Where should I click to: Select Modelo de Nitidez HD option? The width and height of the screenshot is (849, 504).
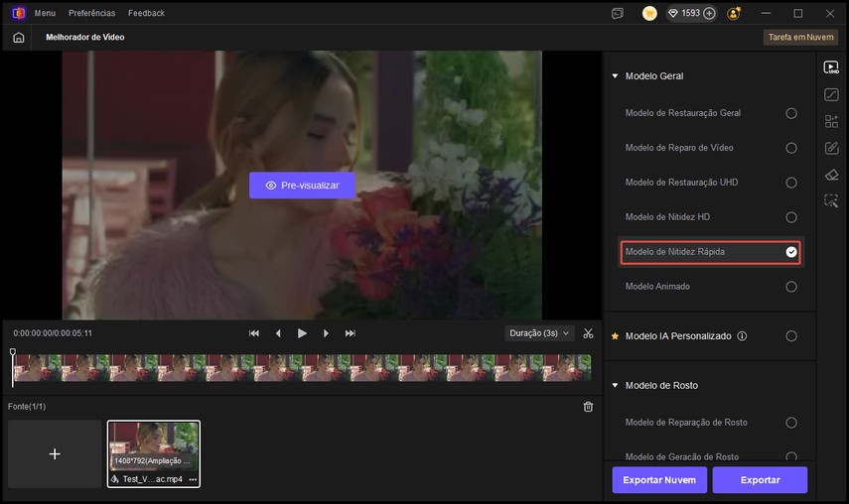tap(791, 217)
